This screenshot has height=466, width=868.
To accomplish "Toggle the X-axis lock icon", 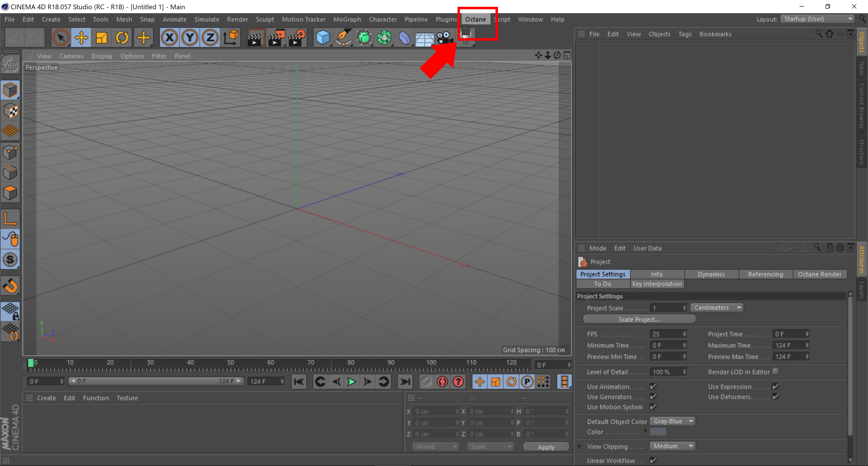I will (x=169, y=37).
